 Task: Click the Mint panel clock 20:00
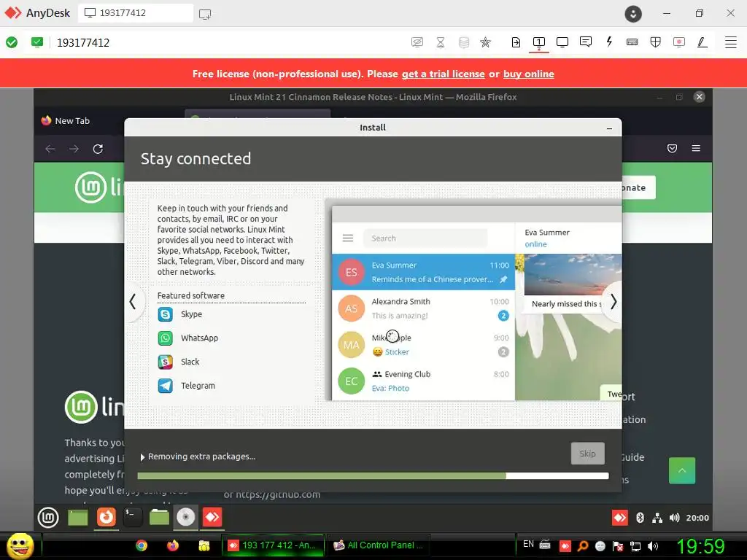point(697,518)
